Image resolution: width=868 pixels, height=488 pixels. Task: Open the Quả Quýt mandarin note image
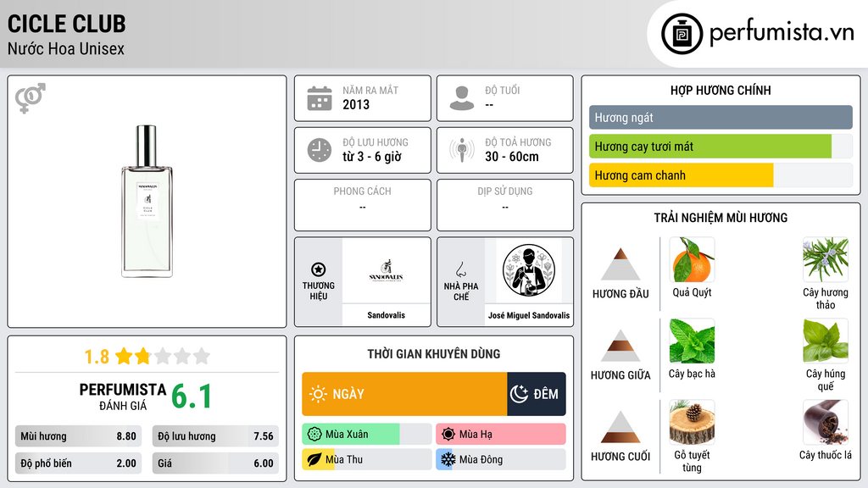(692, 260)
